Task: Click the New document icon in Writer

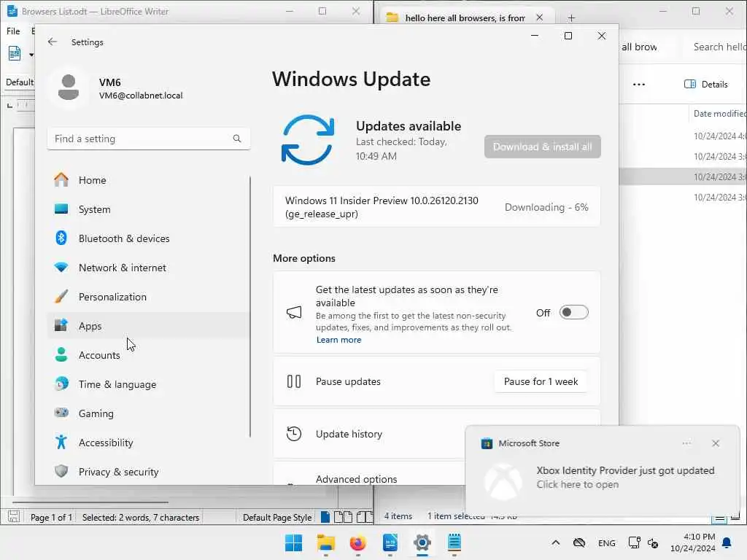Action: [x=15, y=53]
